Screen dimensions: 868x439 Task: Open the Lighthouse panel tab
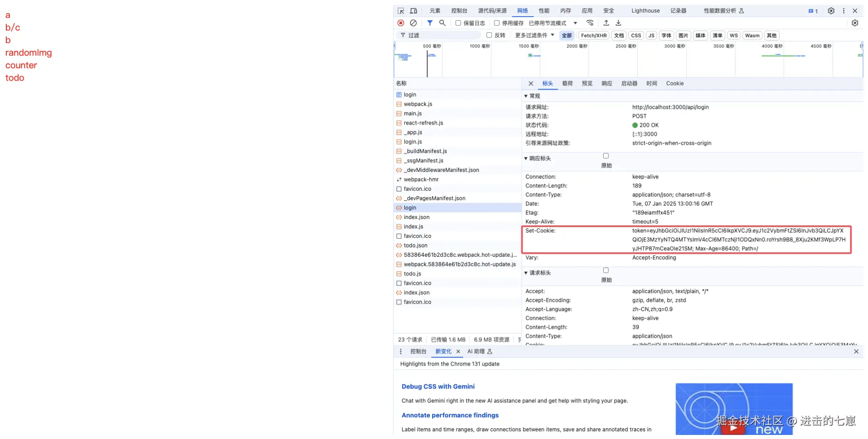645,11
